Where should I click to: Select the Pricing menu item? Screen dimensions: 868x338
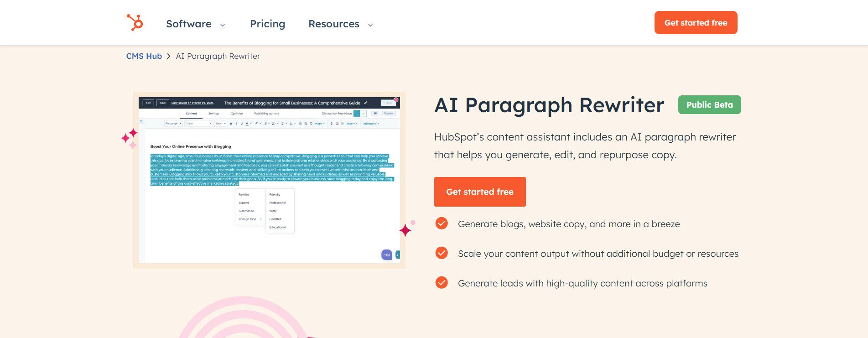click(x=267, y=24)
